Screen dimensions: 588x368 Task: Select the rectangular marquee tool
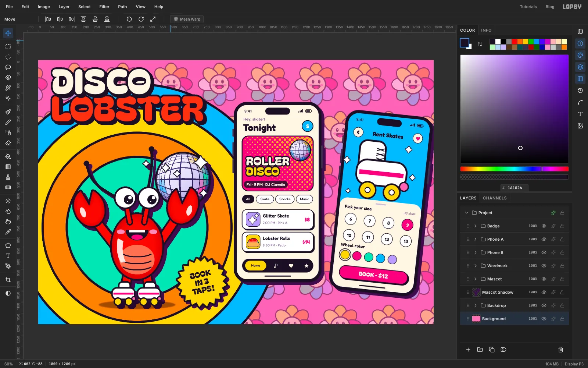[8, 47]
